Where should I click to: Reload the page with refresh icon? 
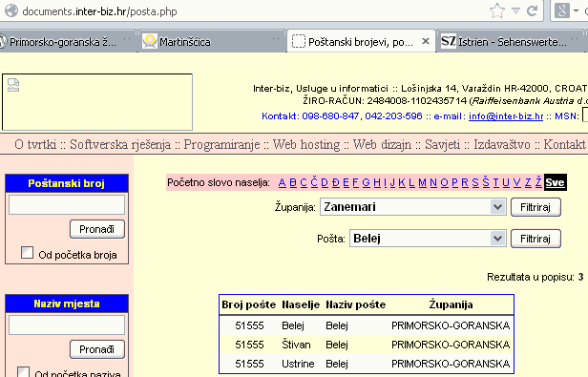(x=532, y=10)
